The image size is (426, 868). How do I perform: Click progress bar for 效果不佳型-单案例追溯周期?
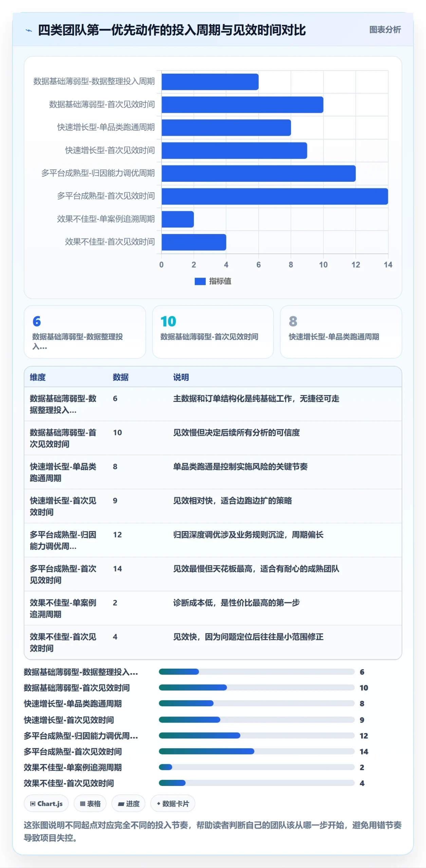(257, 767)
